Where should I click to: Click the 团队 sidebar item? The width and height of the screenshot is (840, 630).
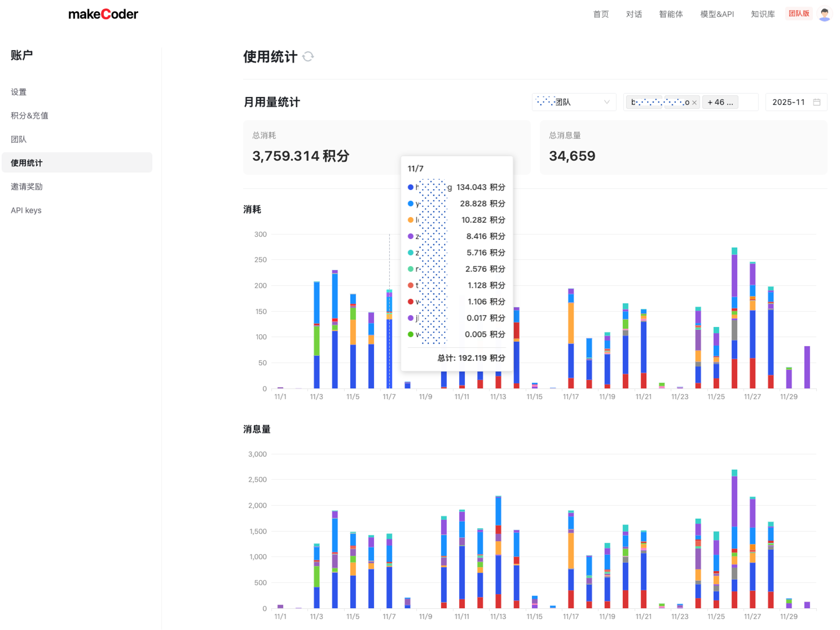19,139
